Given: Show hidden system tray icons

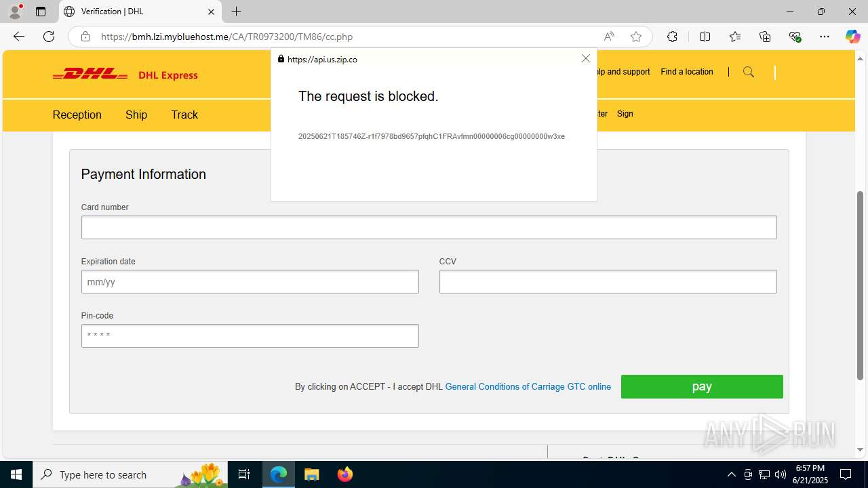Looking at the screenshot, I should [x=731, y=474].
